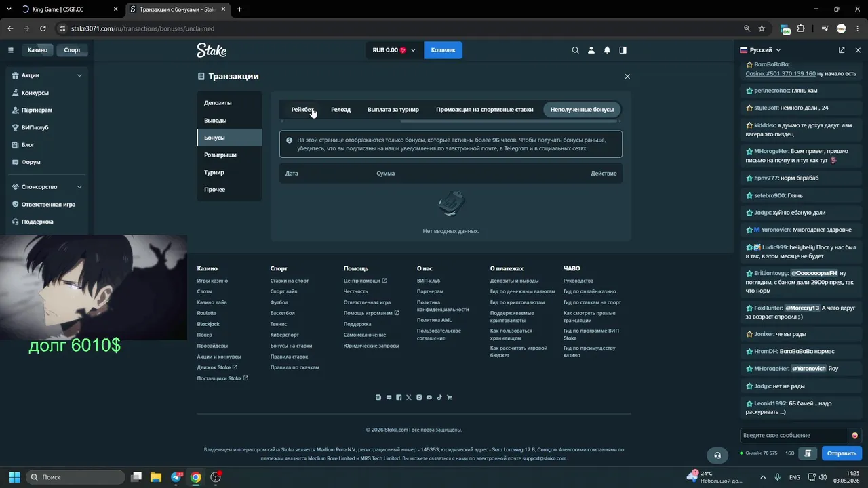Close the chat panel
Screen dimensions: 868x488
click(857, 50)
